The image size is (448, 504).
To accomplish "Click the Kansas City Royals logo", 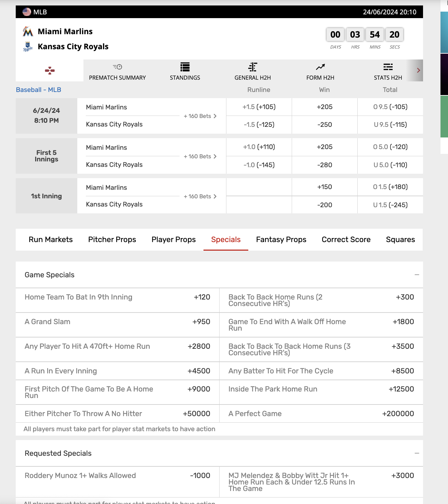I will (x=28, y=47).
